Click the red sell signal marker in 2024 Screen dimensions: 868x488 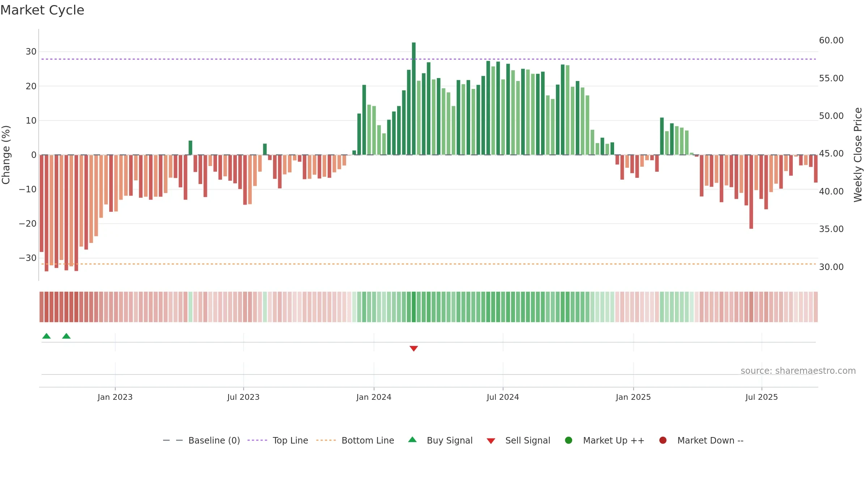pyautogui.click(x=414, y=348)
